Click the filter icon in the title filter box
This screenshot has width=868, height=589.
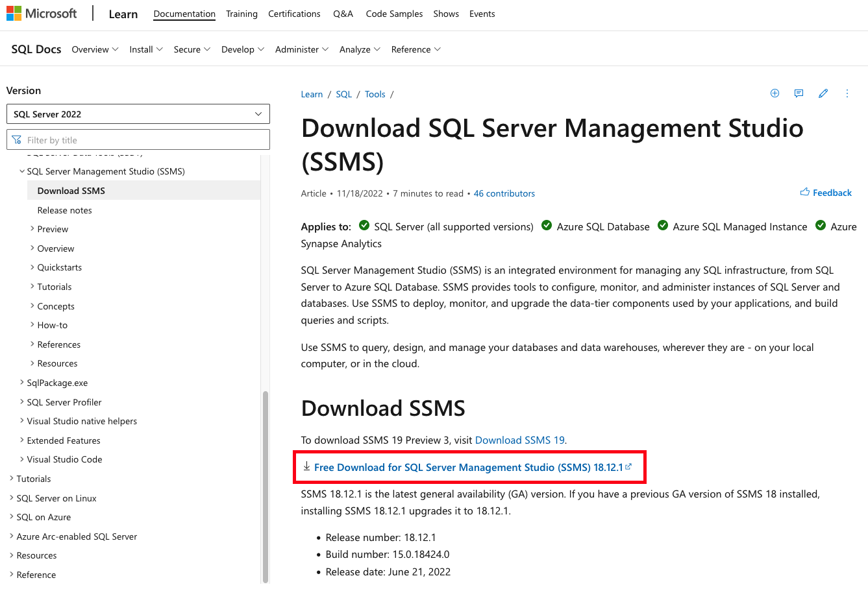[x=17, y=140]
